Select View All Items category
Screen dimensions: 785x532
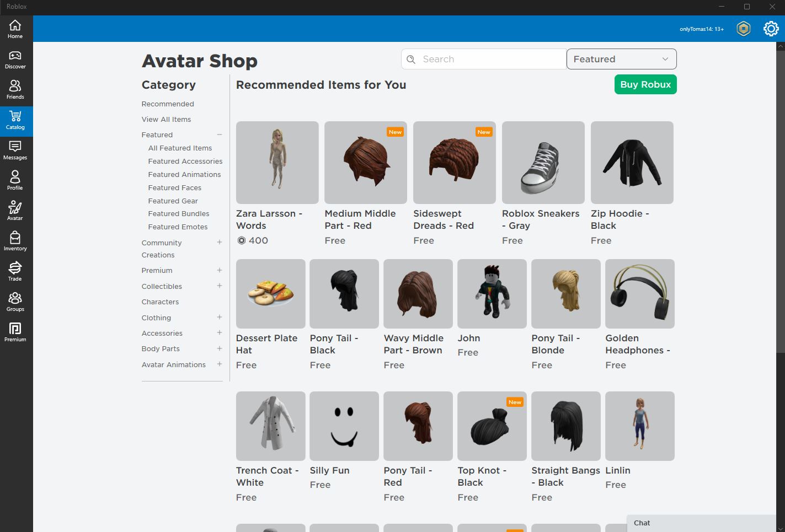166,119
